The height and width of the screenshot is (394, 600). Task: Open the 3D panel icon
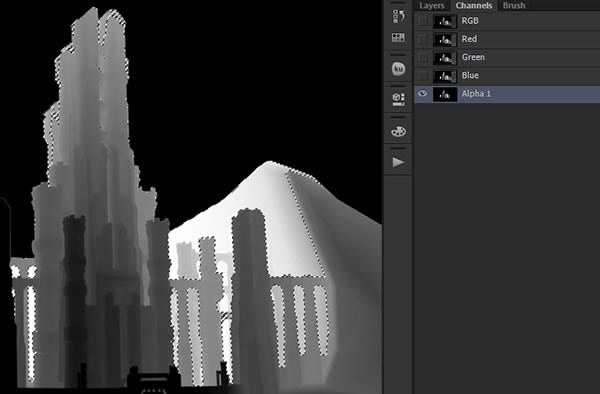[398, 99]
